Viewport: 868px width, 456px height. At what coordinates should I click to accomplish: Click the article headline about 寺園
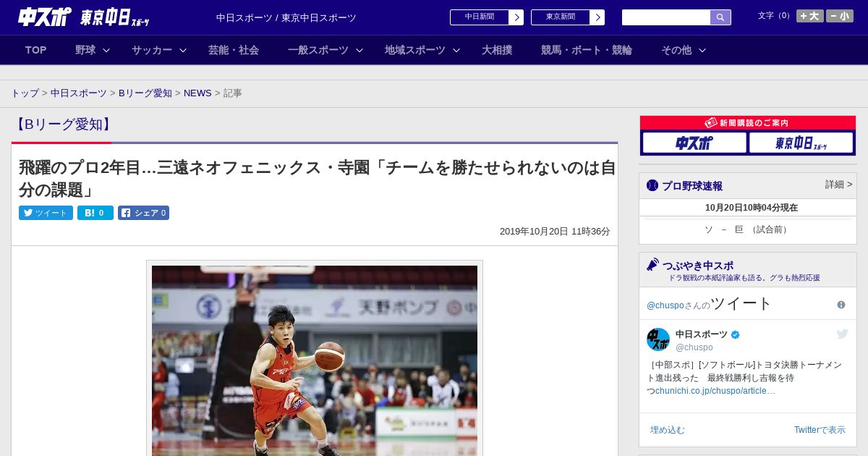[318, 179]
